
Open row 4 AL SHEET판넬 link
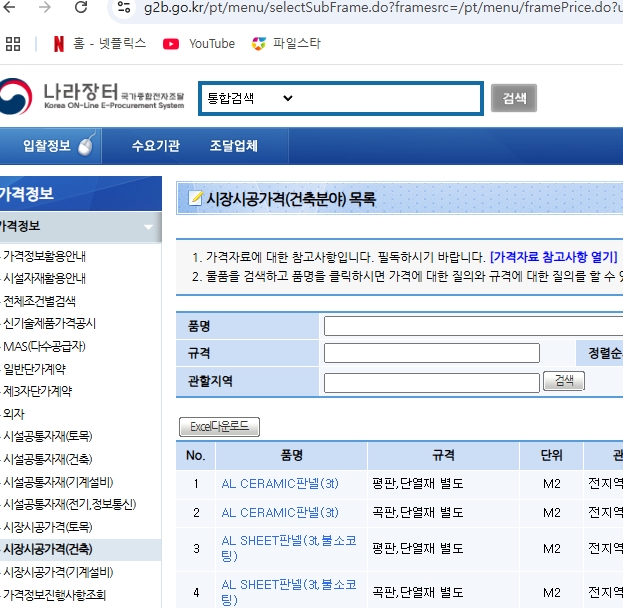click(x=289, y=592)
